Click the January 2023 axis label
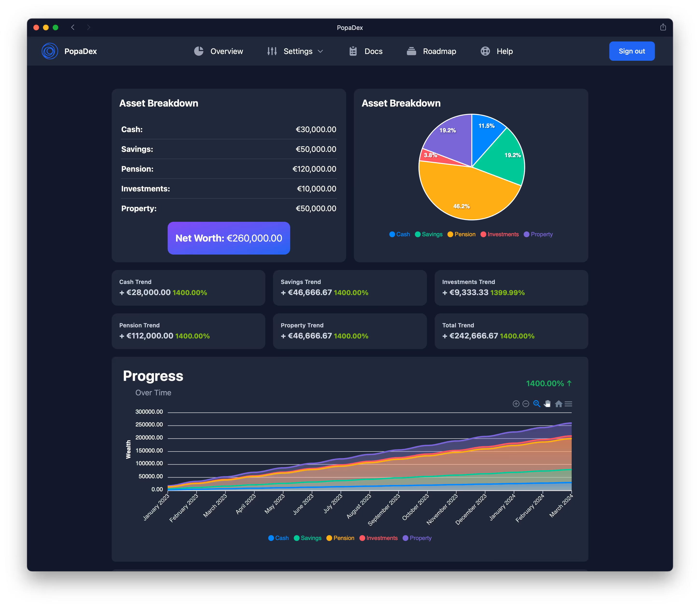700x607 pixels. [156, 507]
